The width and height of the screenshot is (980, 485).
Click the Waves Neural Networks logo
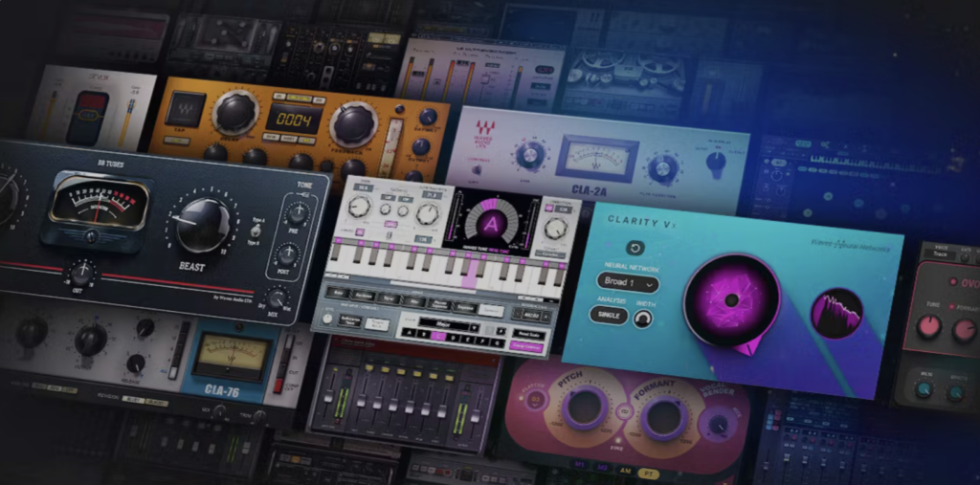point(850,246)
